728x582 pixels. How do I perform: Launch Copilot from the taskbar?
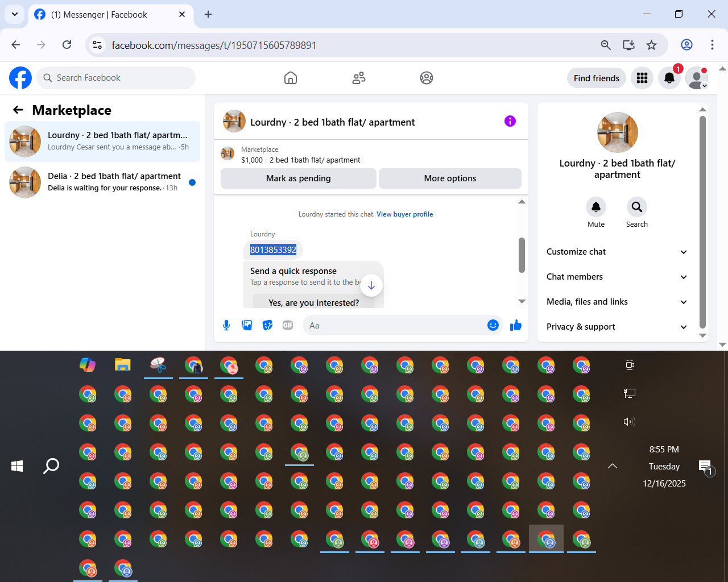(88, 365)
